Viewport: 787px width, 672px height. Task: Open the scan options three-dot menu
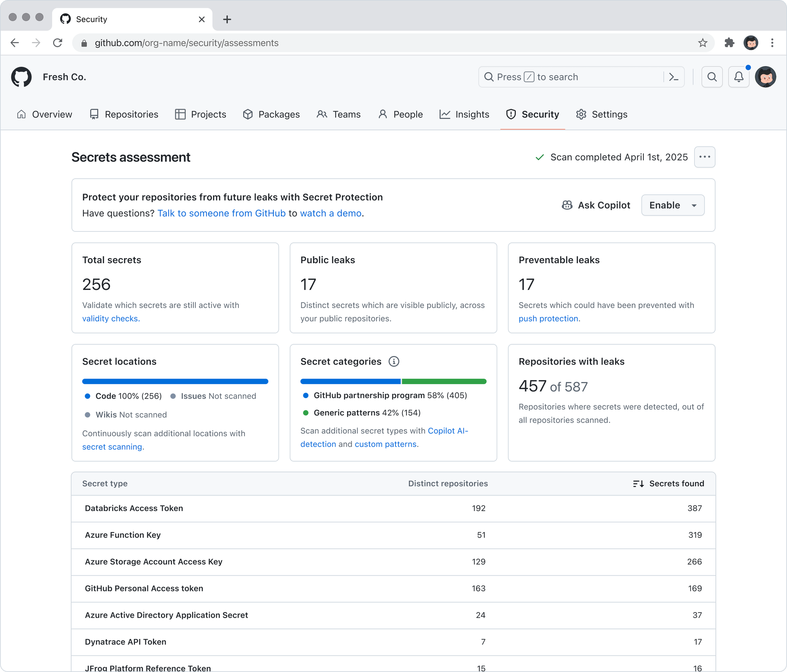click(x=704, y=157)
